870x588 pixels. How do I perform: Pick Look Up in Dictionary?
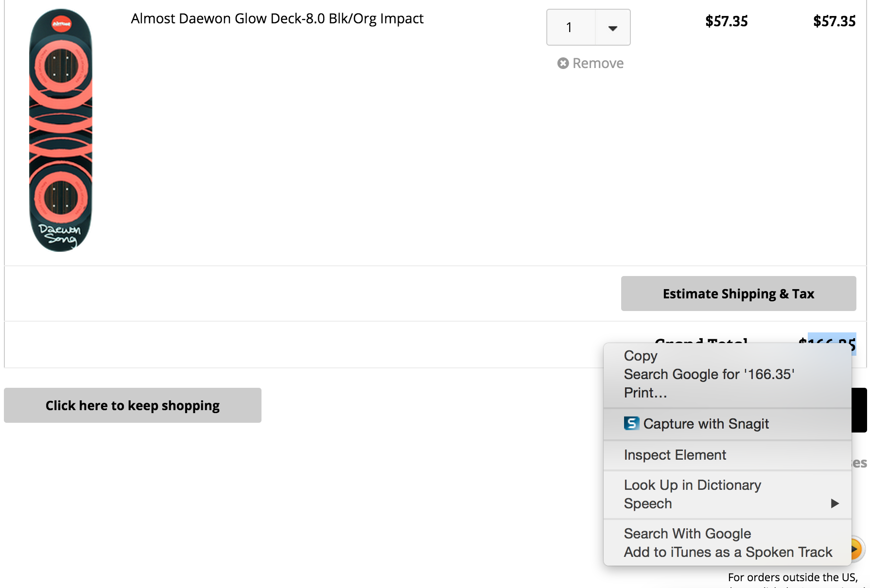692,485
